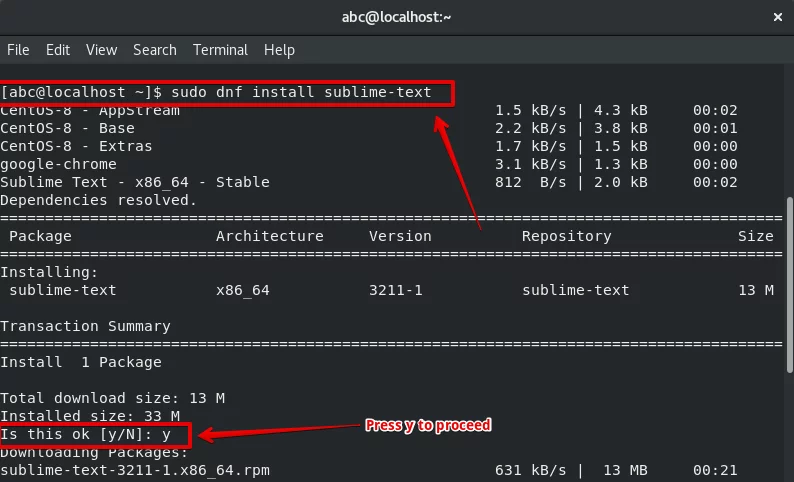This screenshot has height=482, width=794.
Task: Select the 'CentOS-8 - Extras' repository line
Action: pyautogui.click(x=76, y=146)
